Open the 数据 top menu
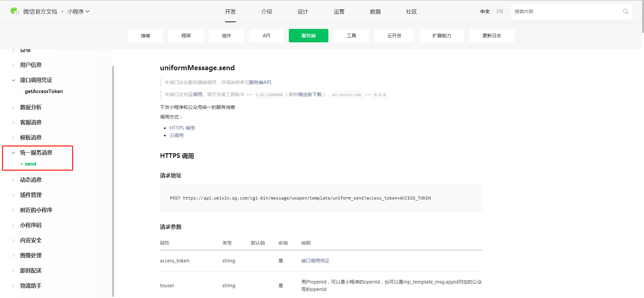The height and width of the screenshot is (298, 644). click(x=375, y=11)
